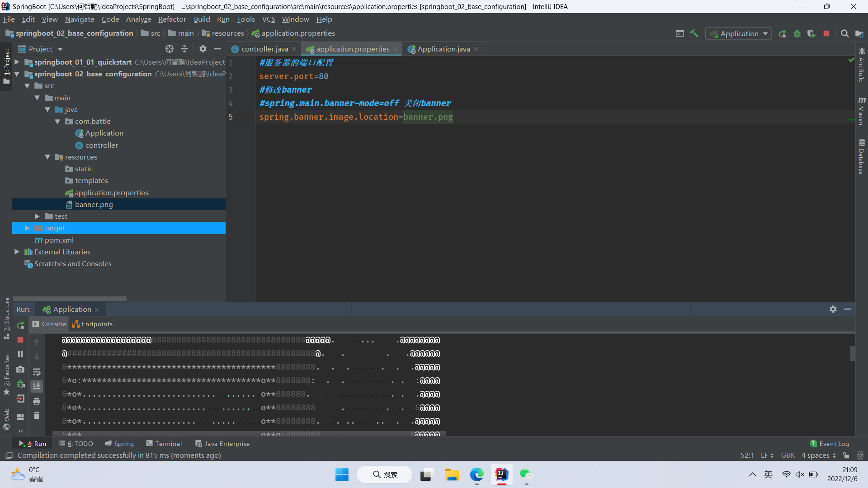Expand the External Libraries node
The height and width of the screenshot is (488, 868).
click(x=17, y=252)
